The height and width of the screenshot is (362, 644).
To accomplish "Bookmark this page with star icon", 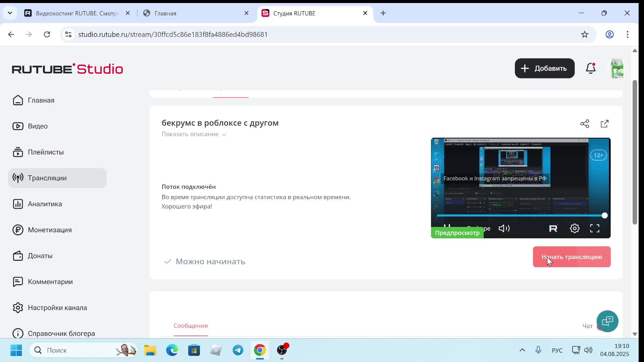I will (x=585, y=35).
